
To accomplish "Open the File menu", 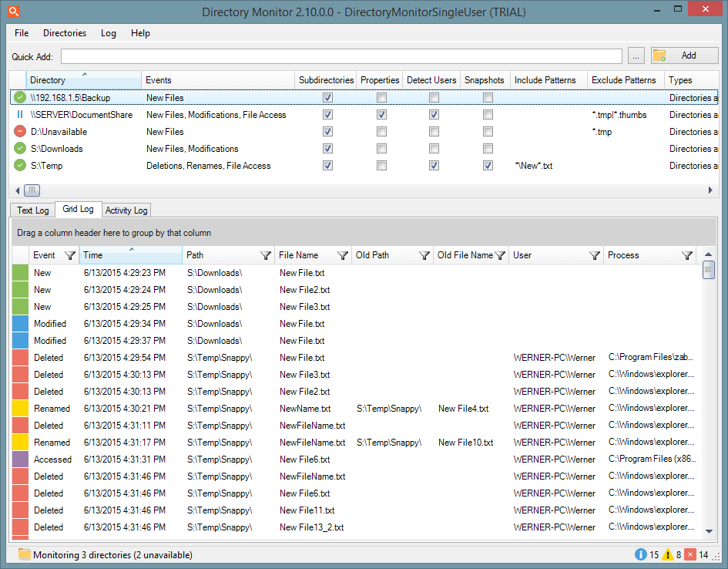I will pyautogui.click(x=22, y=33).
